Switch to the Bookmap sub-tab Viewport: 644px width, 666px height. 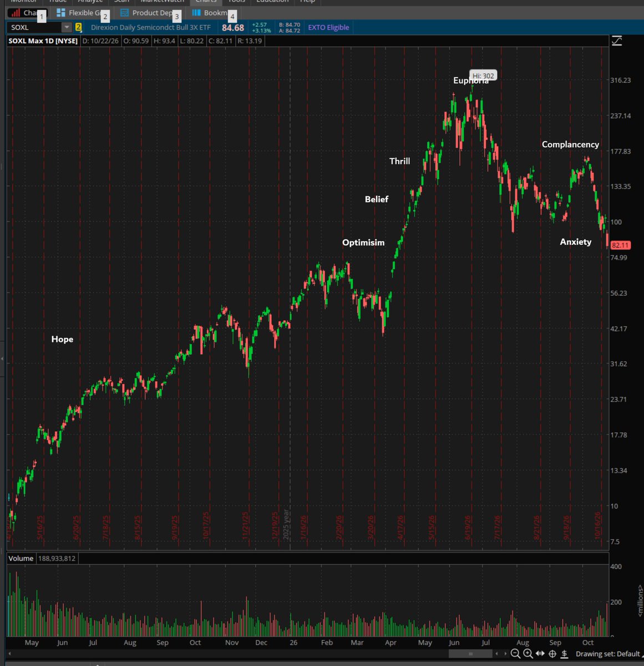coord(212,13)
